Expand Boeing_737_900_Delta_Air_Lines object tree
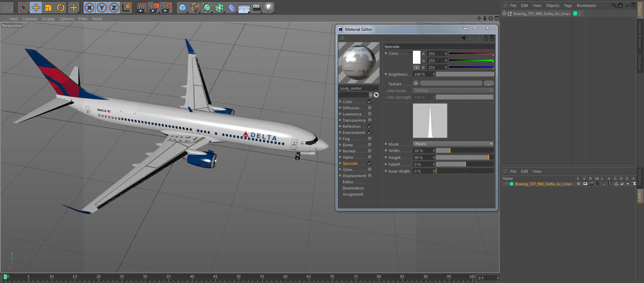The image size is (644, 283). coord(504,14)
